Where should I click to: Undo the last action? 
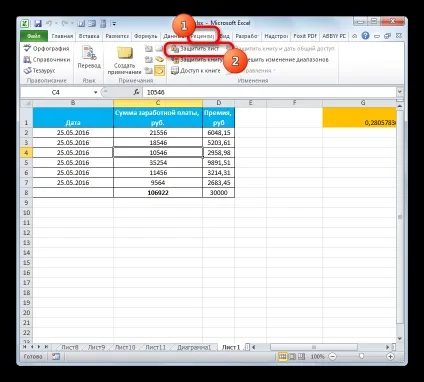[49, 24]
